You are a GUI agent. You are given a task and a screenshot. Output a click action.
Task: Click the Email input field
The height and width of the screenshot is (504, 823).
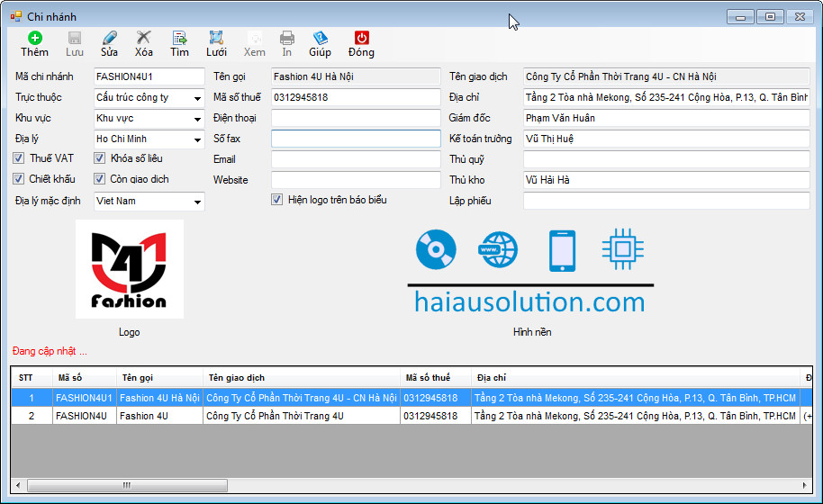356,159
